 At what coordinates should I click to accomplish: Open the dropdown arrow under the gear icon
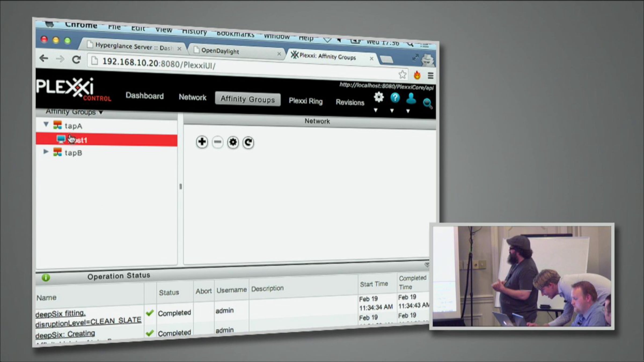[376, 110]
